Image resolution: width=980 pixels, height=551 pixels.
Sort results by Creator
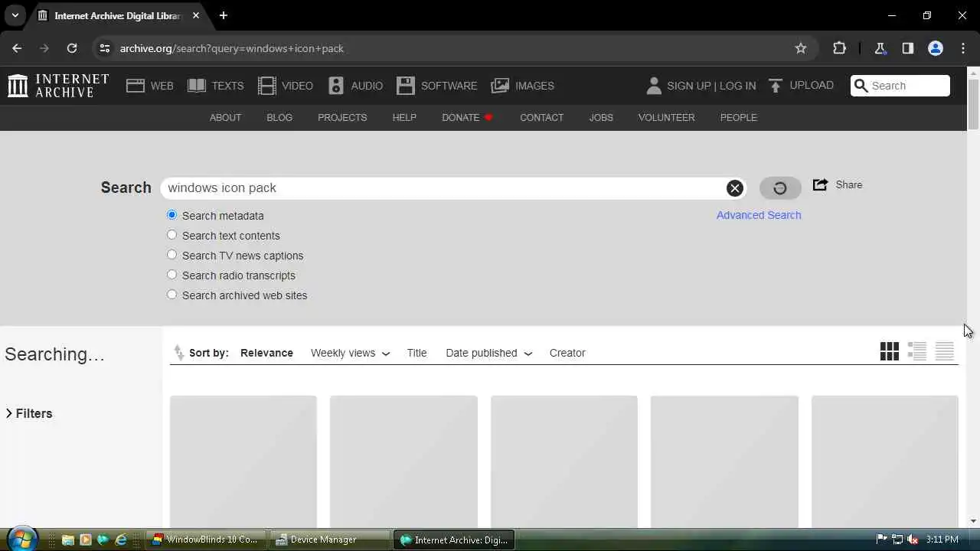pyautogui.click(x=567, y=353)
